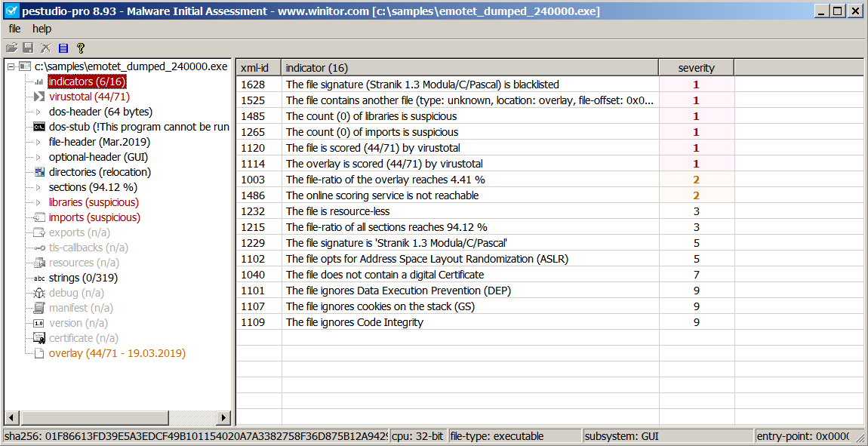Viewport: 868px width, 446px height.
Task: Click the open file folder toolbar icon
Action: [11, 48]
